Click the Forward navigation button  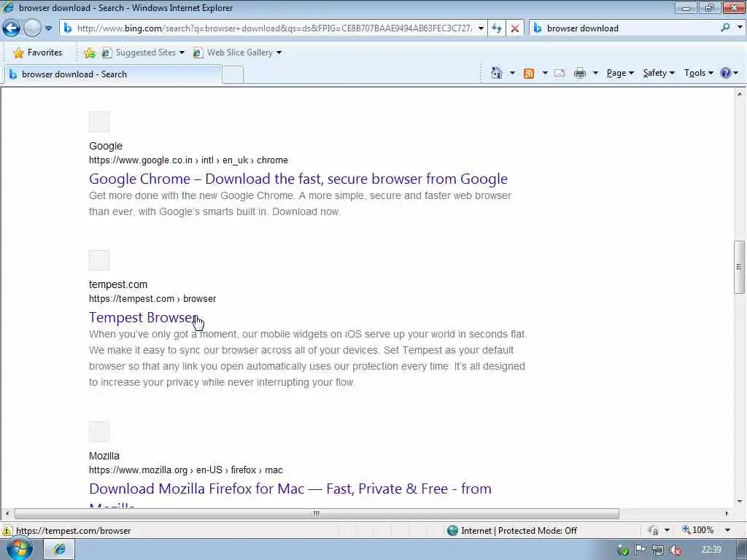pyautogui.click(x=32, y=28)
